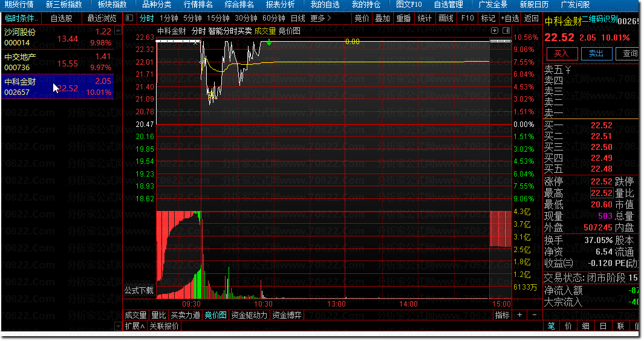Click the up-arrow restore icon above chart

(x=495, y=31)
